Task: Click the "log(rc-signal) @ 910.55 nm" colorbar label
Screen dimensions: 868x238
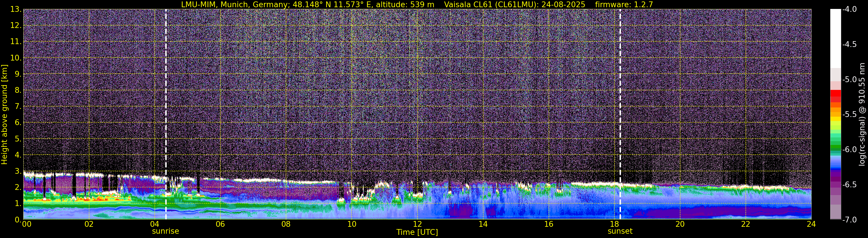Action: pos(863,114)
